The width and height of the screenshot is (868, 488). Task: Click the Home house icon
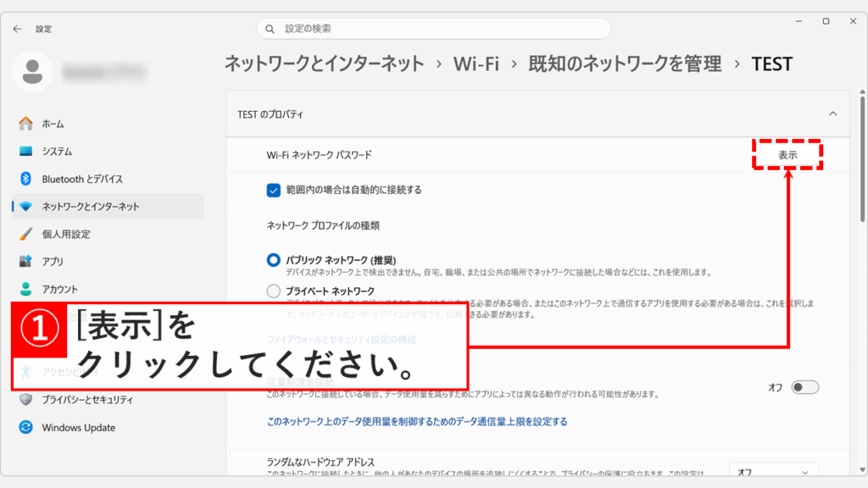coord(25,124)
